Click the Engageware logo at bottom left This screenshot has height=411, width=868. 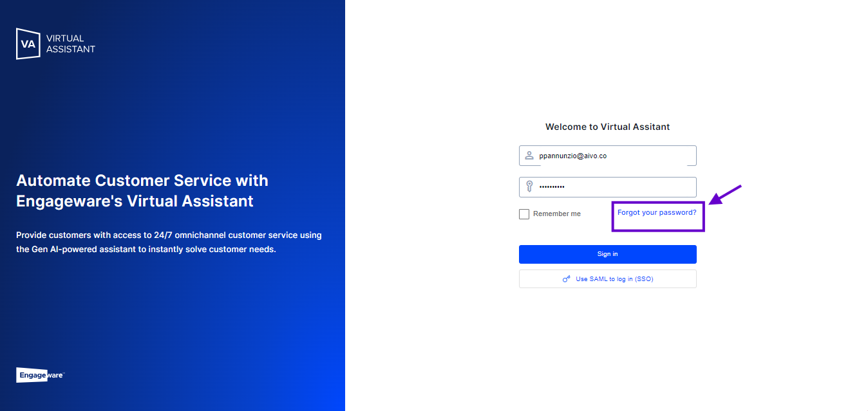pyautogui.click(x=39, y=375)
